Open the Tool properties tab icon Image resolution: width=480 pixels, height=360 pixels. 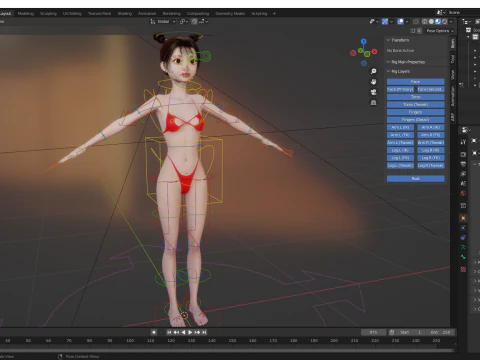point(463,142)
